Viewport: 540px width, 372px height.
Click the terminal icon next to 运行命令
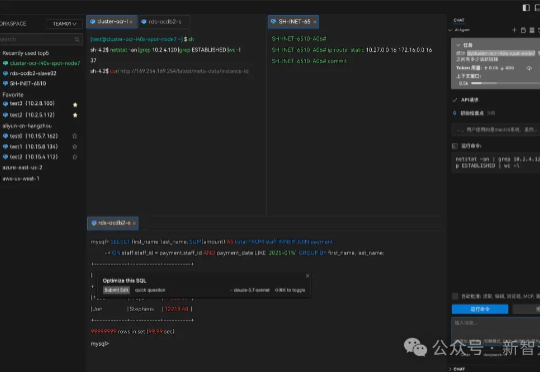(455, 146)
